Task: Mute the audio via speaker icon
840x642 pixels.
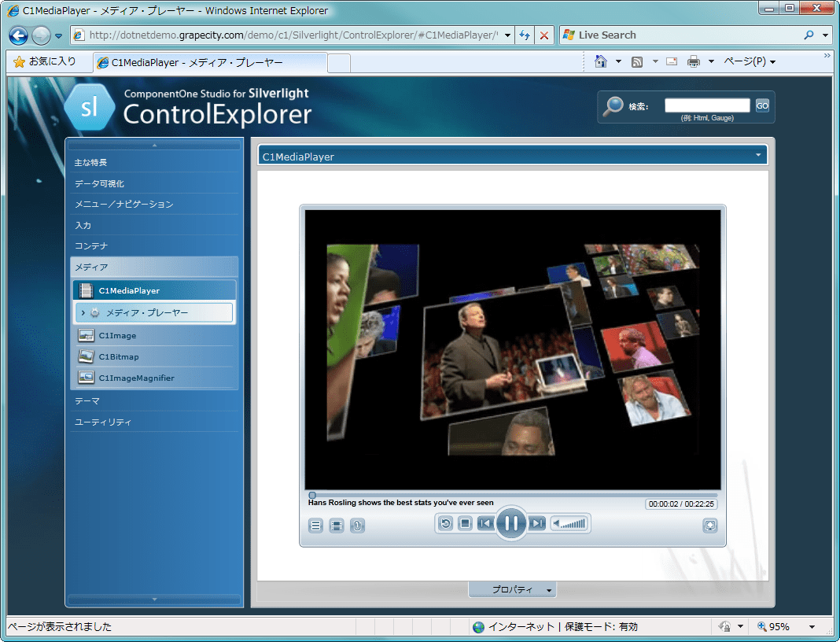Action: [556, 523]
